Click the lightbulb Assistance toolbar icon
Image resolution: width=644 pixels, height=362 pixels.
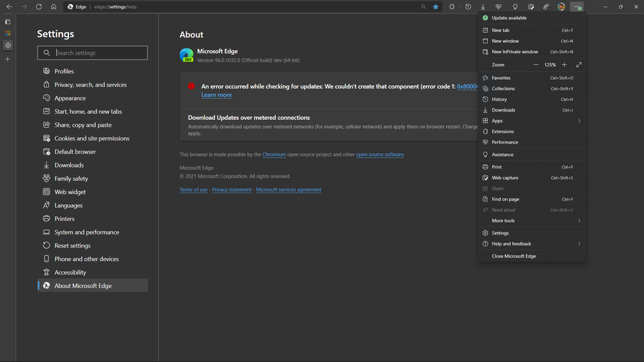click(515, 6)
